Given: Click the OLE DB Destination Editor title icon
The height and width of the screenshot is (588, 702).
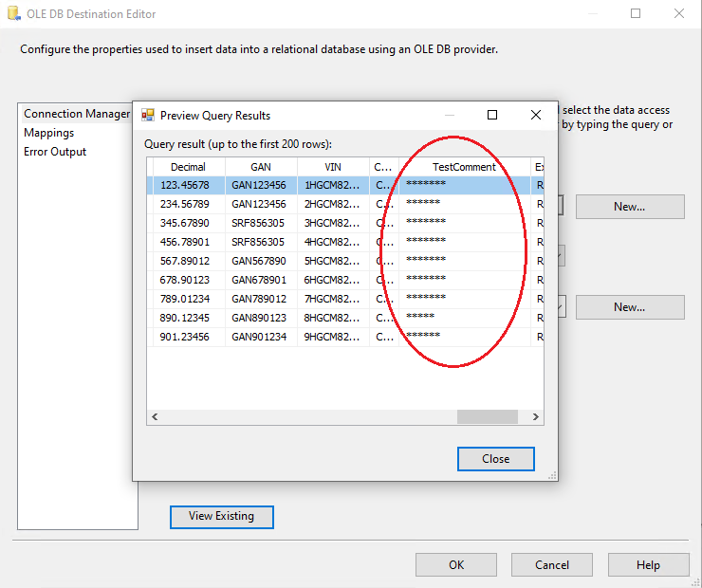Looking at the screenshot, I should [x=11, y=14].
